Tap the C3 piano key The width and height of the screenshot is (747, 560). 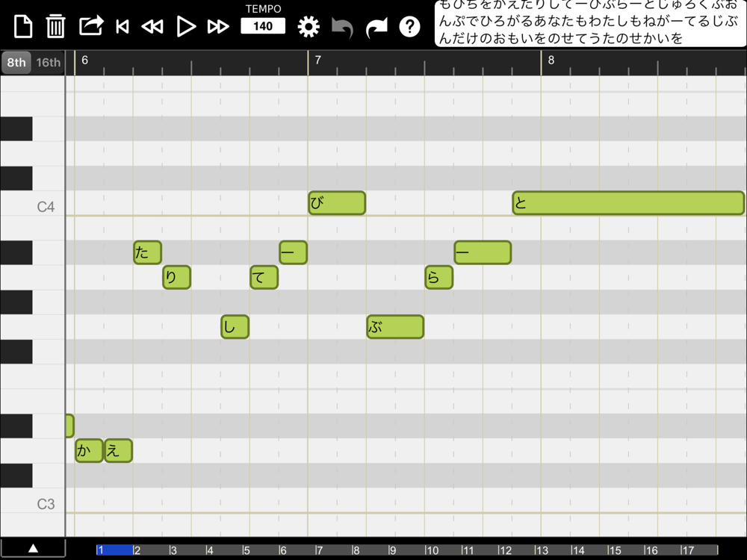pos(32,500)
